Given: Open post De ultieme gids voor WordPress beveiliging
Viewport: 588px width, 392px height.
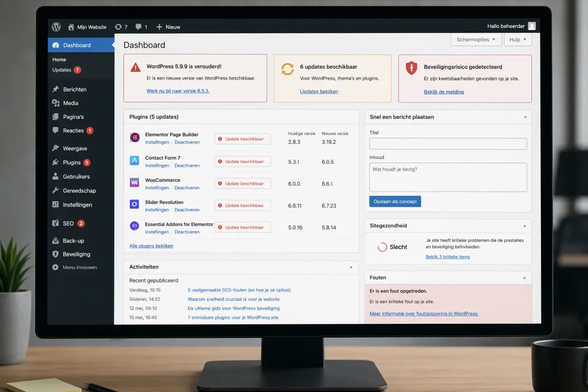Looking at the screenshot, I should coord(234,308).
